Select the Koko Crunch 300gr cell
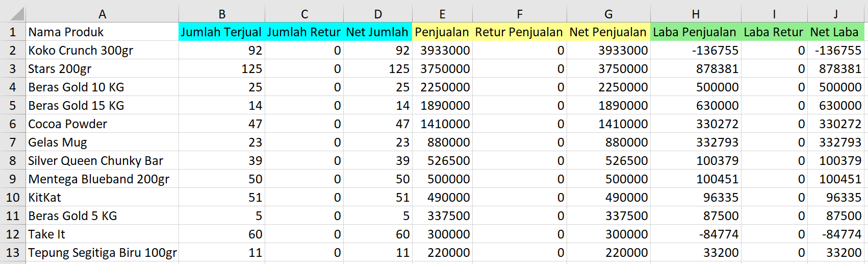 click(102, 51)
